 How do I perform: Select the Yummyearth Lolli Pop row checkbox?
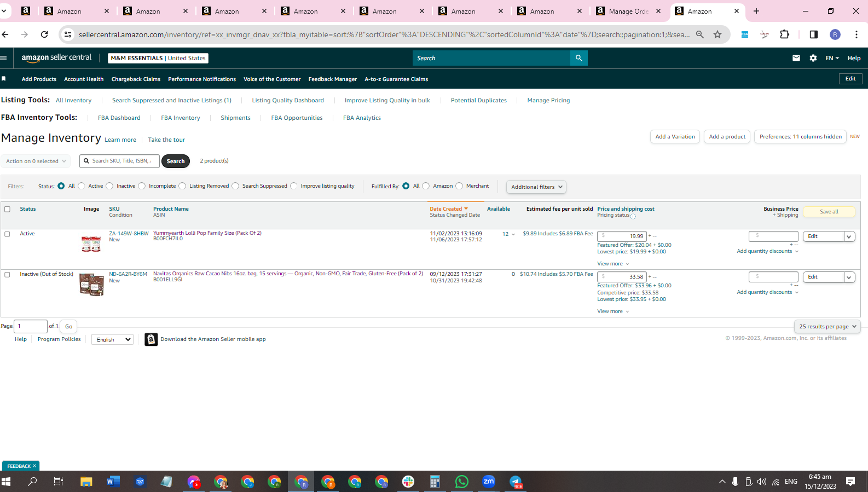(7, 234)
